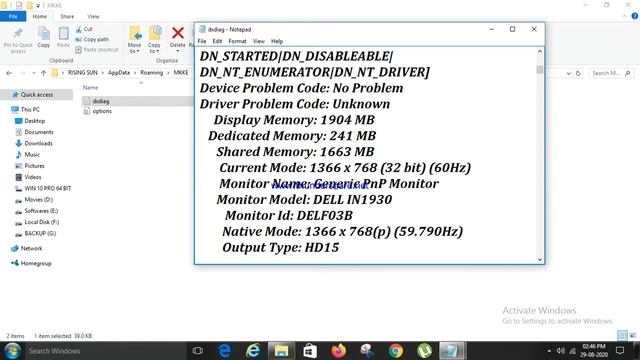Open Downloads in the sidebar
The height and width of the screenshot is (360, 640).
click(38, 143)
